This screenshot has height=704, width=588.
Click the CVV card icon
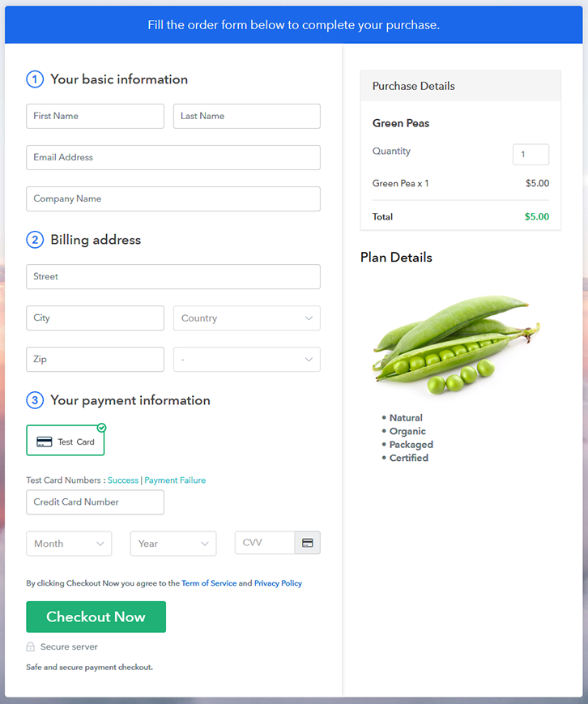308,543
